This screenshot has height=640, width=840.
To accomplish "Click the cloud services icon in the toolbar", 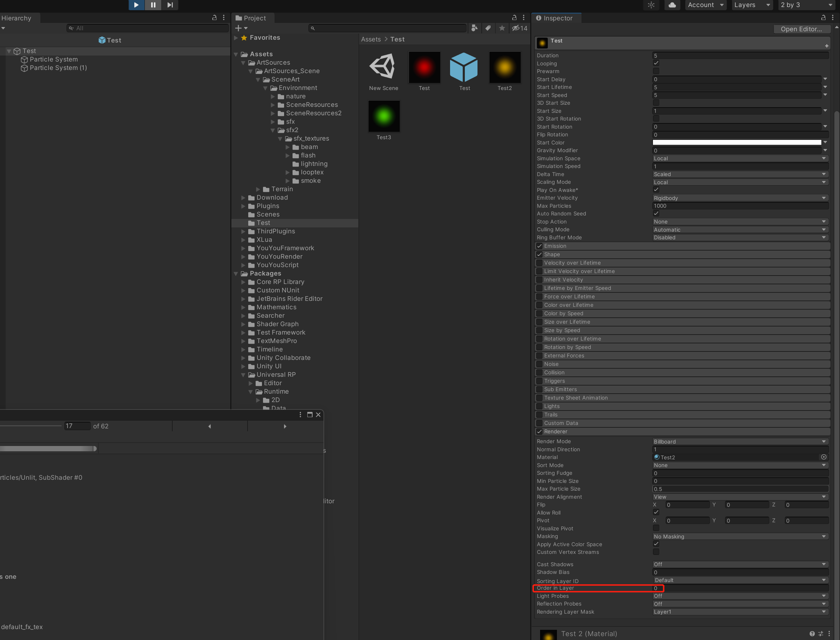I will pyautogui.click(x=672, y=5).
